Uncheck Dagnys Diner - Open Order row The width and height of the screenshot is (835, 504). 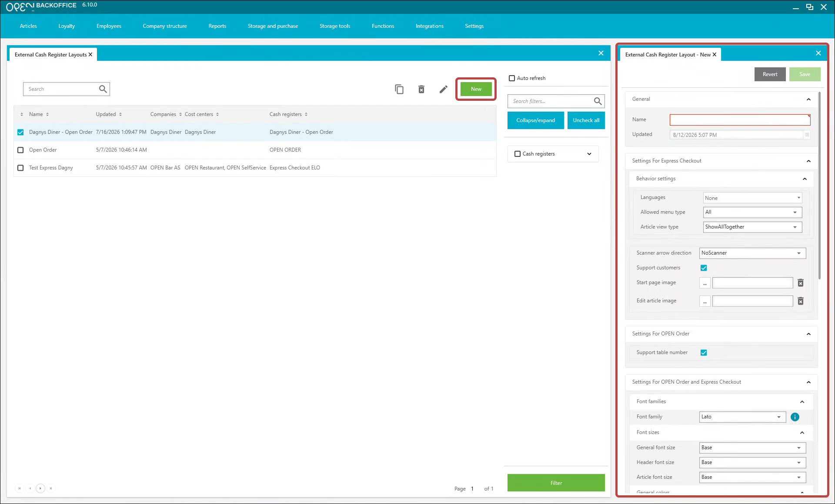20,132
